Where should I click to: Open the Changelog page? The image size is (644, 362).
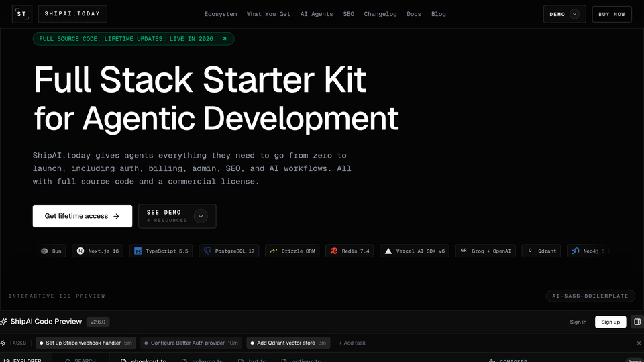tap(380, 14)
